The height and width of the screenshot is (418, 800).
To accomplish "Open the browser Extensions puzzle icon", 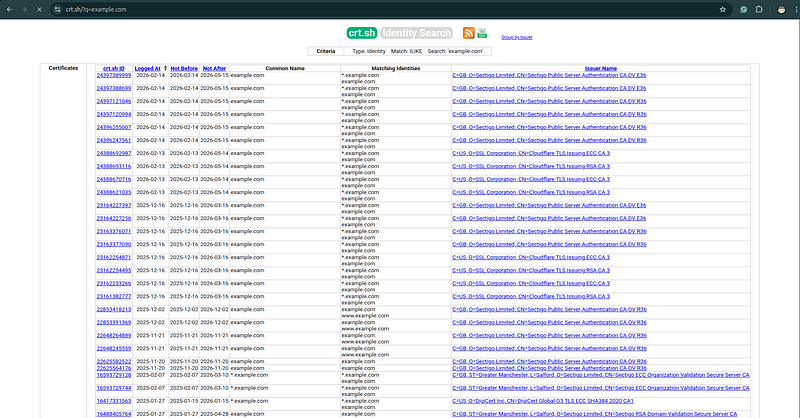I will pos(759,9).
